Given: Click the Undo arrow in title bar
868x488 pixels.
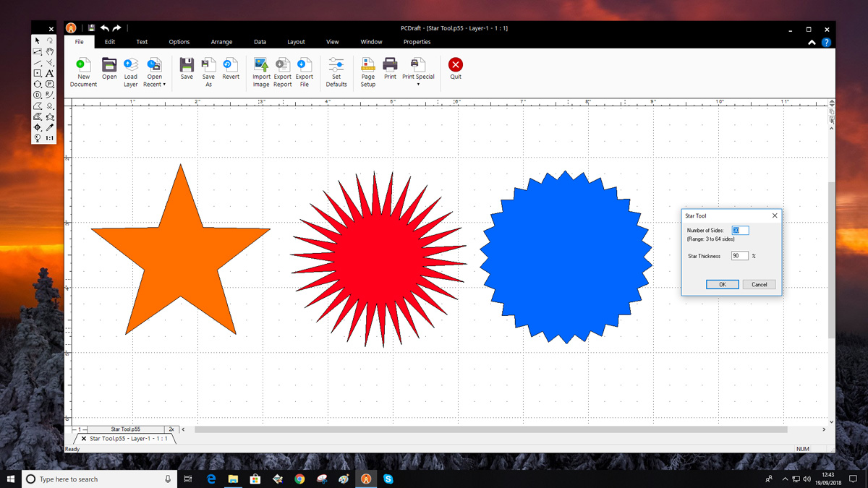Looking at the screenshot, I should tap(105, 28).
